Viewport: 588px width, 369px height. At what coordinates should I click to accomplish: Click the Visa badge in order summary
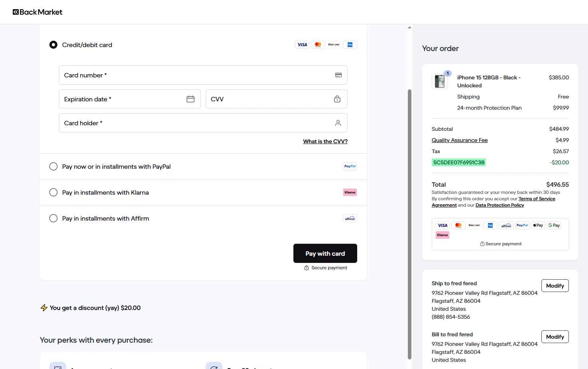click(442, 225)
